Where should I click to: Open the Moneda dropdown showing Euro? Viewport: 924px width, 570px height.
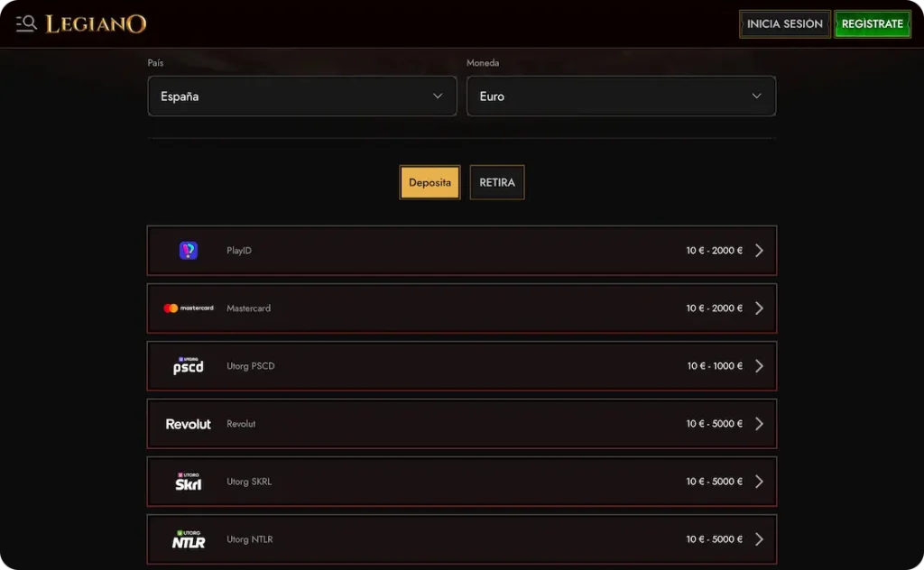622,96
